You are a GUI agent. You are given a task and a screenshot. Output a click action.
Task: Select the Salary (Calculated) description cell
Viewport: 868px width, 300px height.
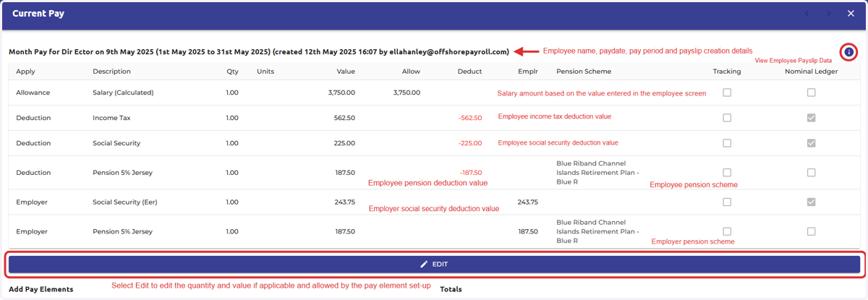point(123,93)
